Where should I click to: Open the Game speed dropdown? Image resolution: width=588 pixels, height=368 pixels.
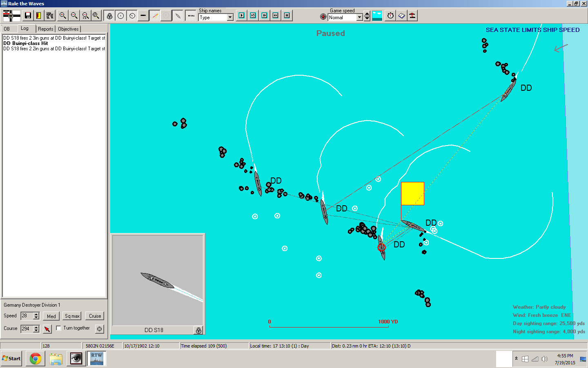359,17
